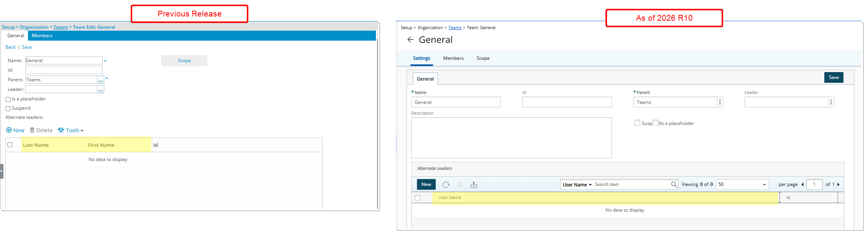Check 'Is a placeholder' in previous release
868x235 pixels.
(8, 99)
